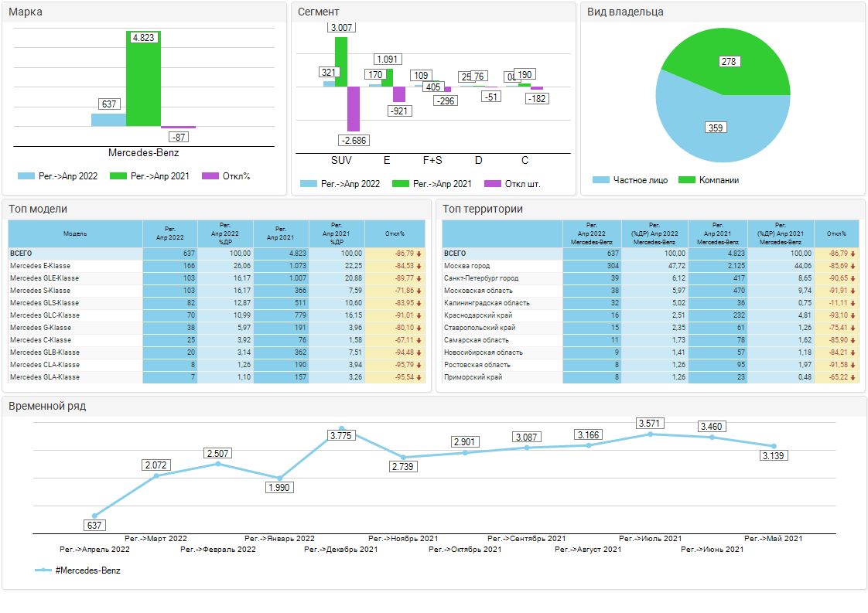Screen dimensions: 868x613
Task: Click red down arrow in Mercedes G-Klasse row
Action: [419, 328]
